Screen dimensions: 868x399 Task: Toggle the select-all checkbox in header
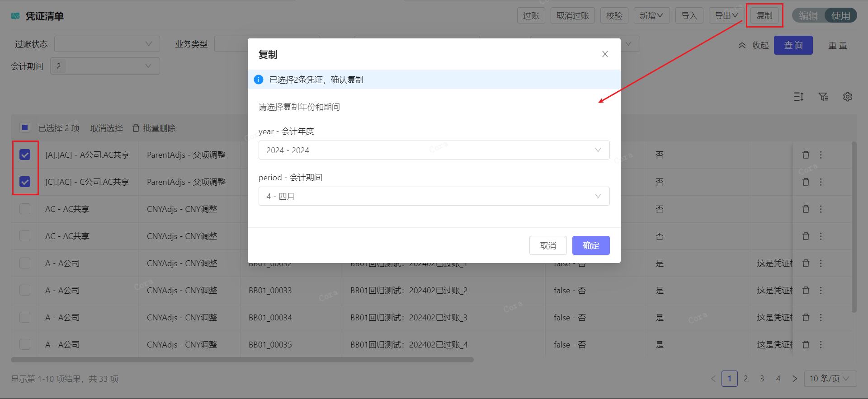point(25,128)
